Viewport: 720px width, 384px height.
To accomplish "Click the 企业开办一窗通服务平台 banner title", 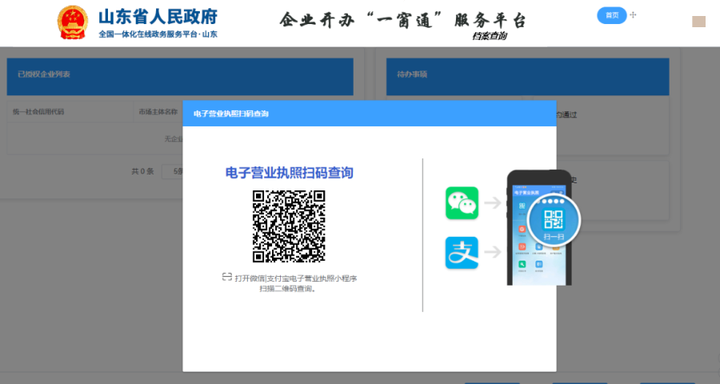I will click(x=403, y=20).
